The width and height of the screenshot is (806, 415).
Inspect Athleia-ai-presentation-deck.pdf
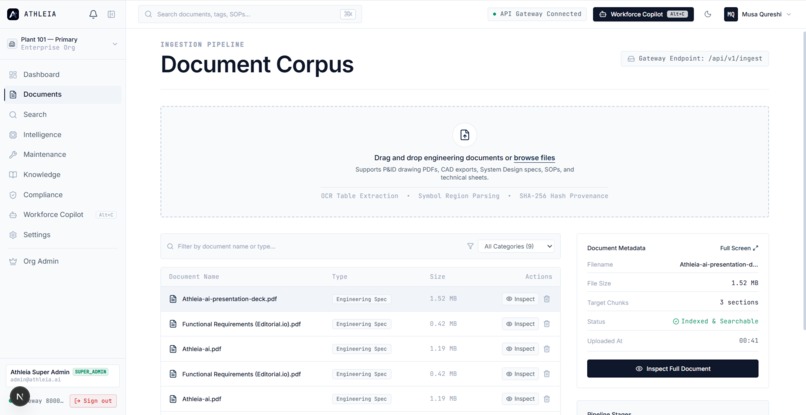(520, 299)
